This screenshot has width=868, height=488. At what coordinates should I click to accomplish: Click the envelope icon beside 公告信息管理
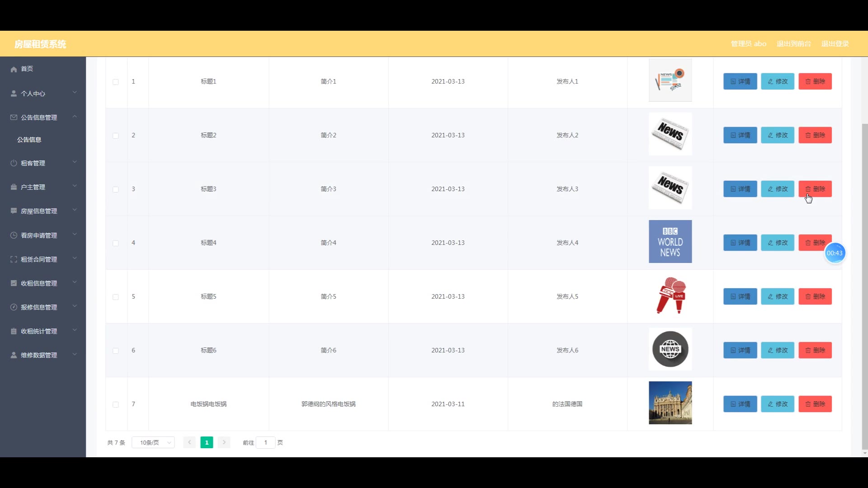click(14, 117)
